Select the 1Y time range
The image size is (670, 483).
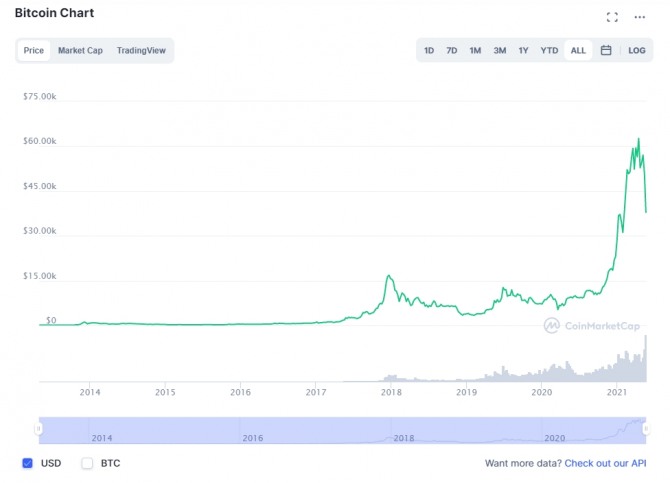pyautogui.click(x=523, y=50)
